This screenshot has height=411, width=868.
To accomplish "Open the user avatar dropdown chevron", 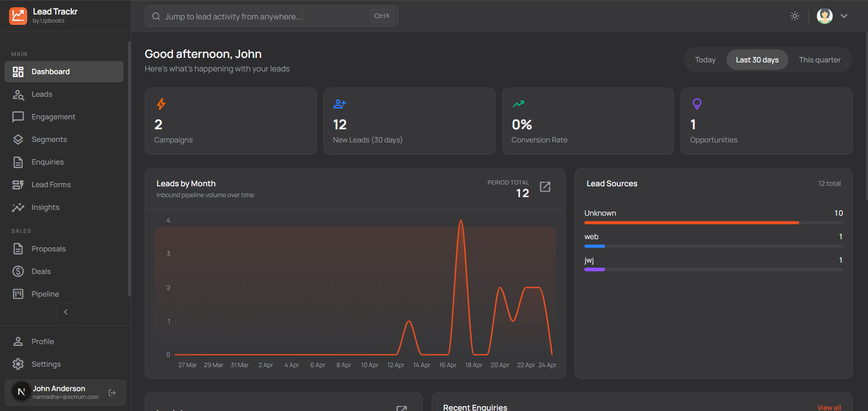I will [844, 16].
